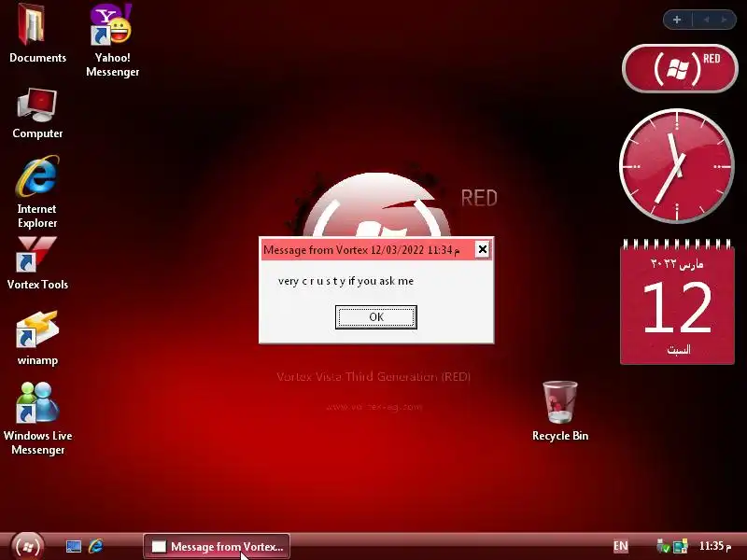Launch Internet Explorer from quick launch
Image resolution: width=747 pixels, height=560 pixels.
(96, 546)
